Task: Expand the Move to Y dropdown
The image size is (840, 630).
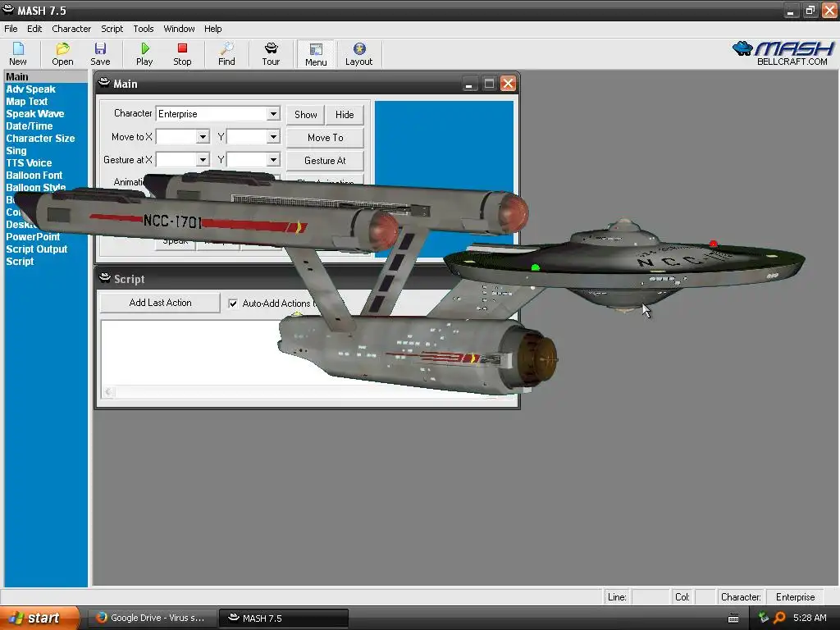Action: pos(273,137)
